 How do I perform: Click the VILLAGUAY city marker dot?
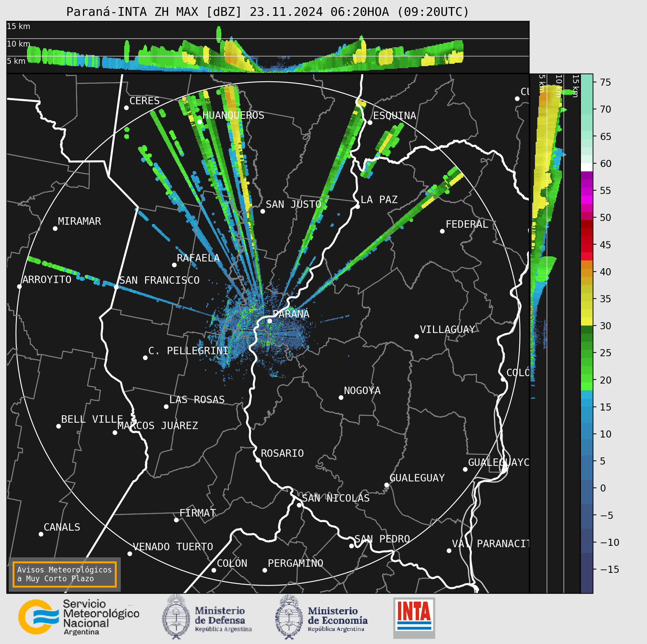point(416,336)
